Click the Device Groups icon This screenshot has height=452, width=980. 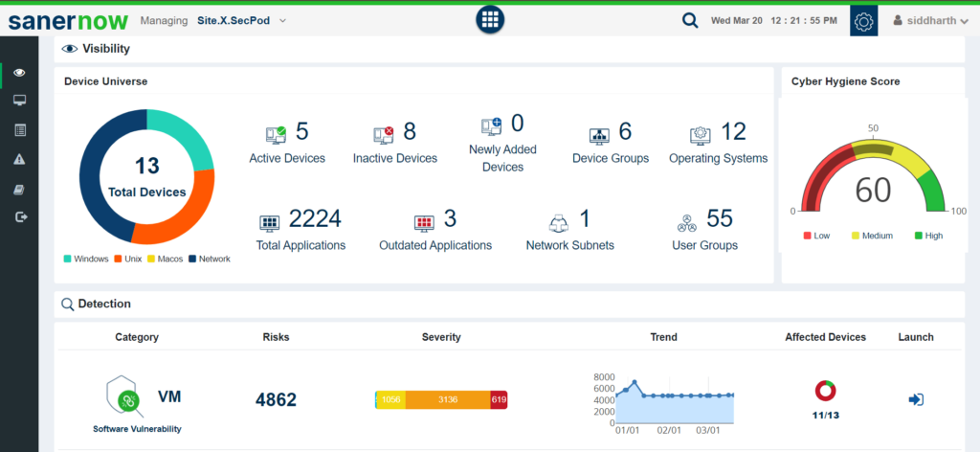pyautogui.click(x=599, y=136)
